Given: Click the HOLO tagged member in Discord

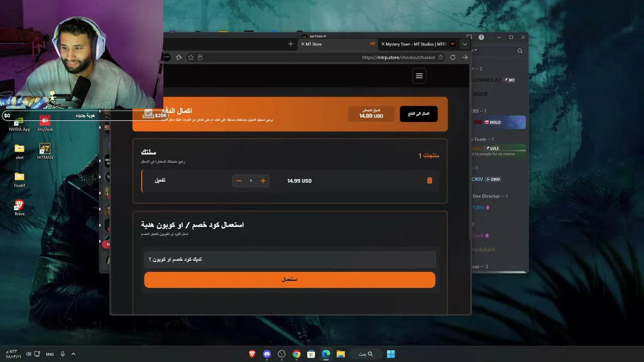Looking at the screenshot, I should (498, 122).
